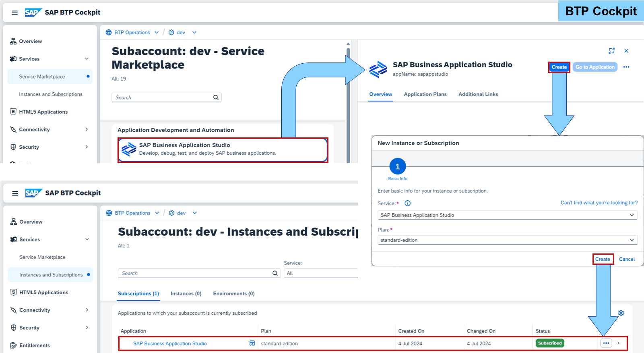Open SAP Business Application Studio subscription link
This screenshot has height=353, width=644.
(170, 344)
